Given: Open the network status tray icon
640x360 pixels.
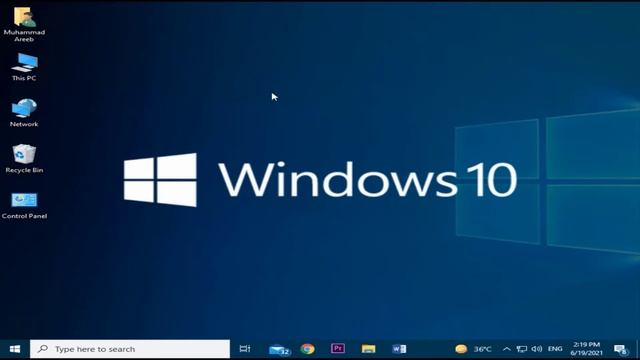Looking at the screenshot, I should [522, 349].
